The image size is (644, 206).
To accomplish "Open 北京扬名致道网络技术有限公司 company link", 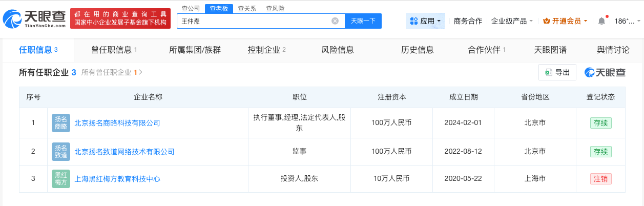I will tap(124, 152).
